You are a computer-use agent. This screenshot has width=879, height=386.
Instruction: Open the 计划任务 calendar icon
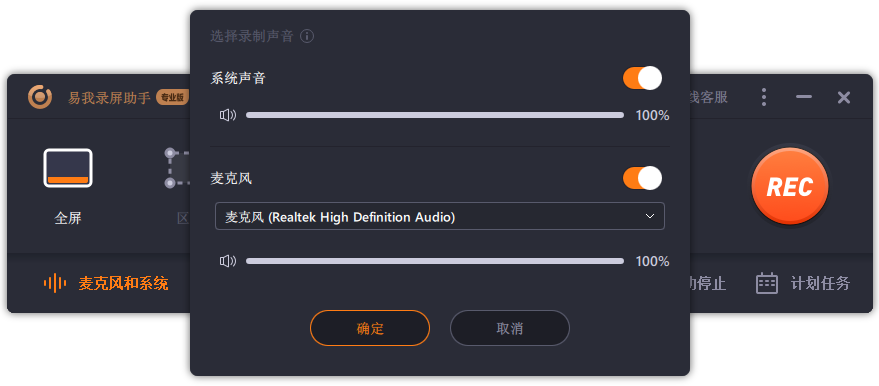(767, 283)
